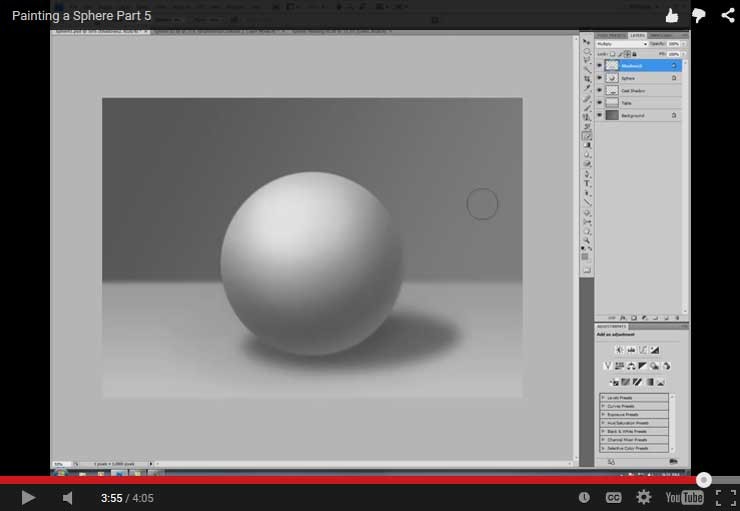Select the Elliptical Marquee tool

pyautogui.click(x=587, y=51)
